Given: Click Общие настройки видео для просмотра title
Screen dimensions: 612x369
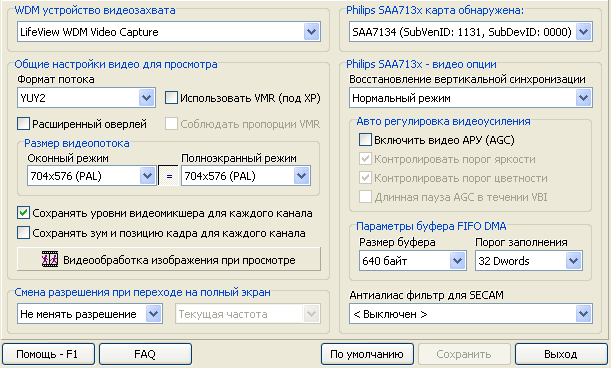Looking at the screenshot, I should point(116,64).
